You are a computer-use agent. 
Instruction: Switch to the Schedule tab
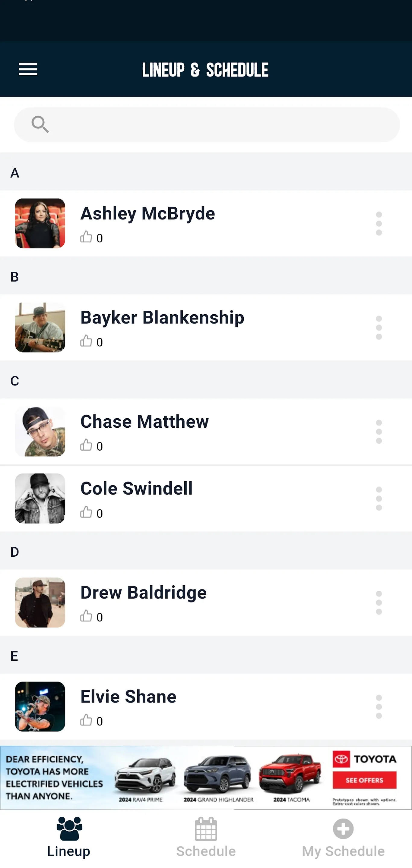(206, 837)
